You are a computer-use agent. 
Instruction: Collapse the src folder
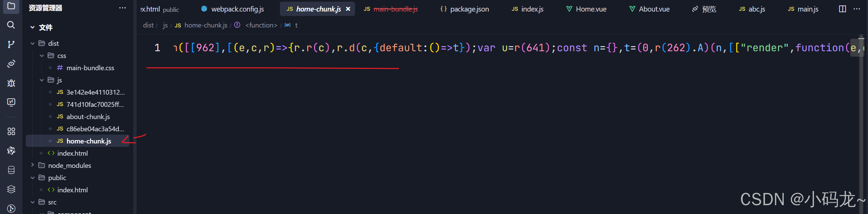coord(33,202)
